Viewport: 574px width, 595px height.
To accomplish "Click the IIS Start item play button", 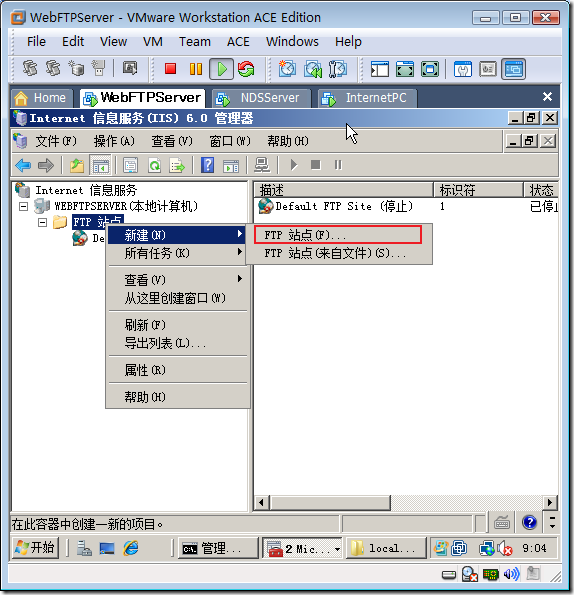I will click(294, 165).
